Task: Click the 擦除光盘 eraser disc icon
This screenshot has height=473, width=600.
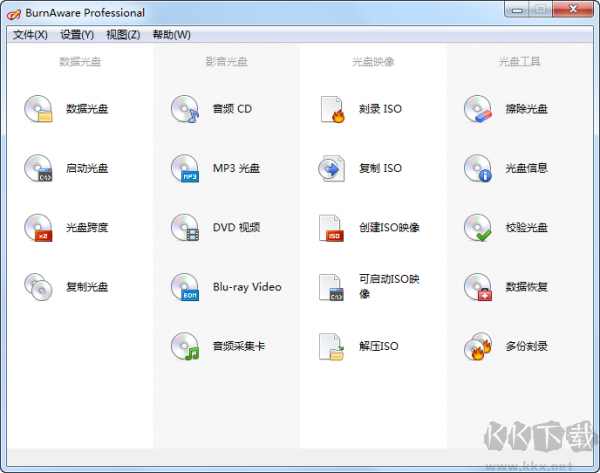Action: [x=478, y=109]
